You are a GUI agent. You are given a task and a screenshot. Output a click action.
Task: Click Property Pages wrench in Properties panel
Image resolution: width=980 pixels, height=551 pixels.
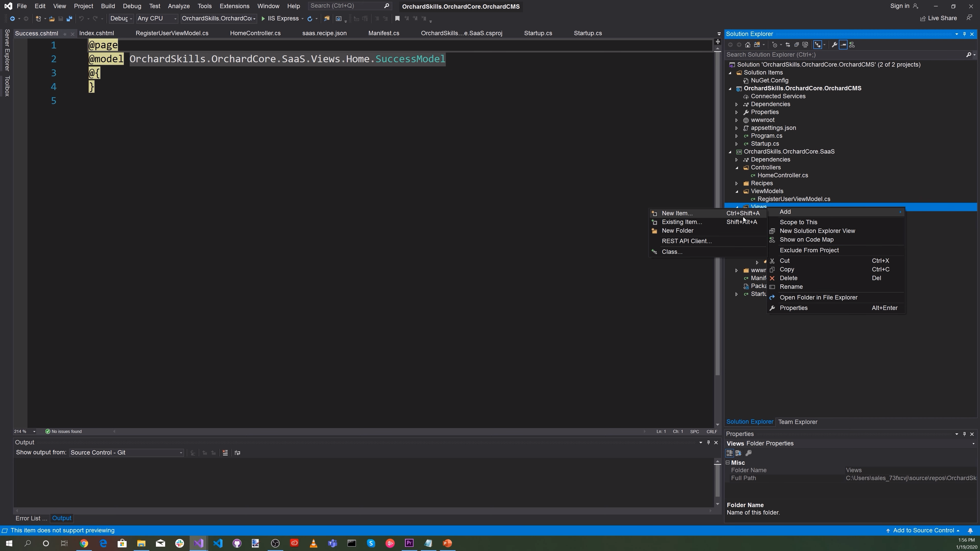tap(749, 453)
